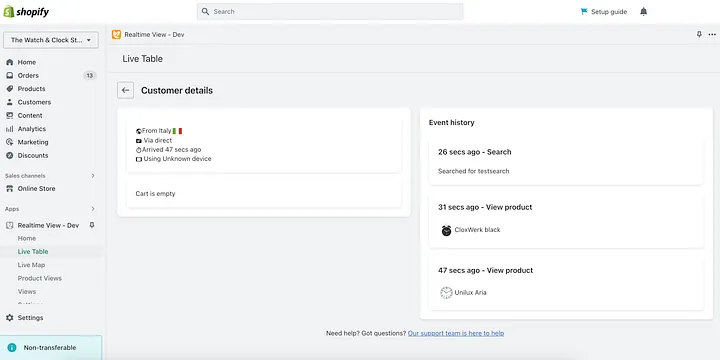Click the From Italy globe icon
The width and height of the screenshot is (720, 360).
(138, 131)
